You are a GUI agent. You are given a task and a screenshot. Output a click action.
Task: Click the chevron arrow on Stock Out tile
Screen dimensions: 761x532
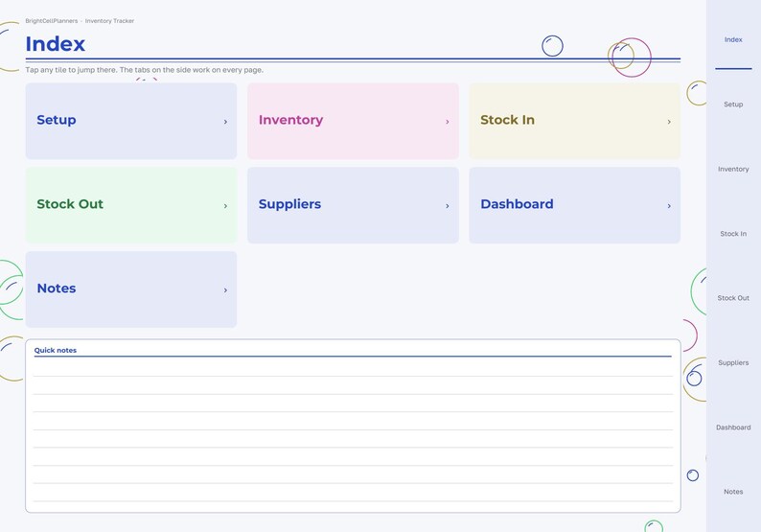[x=225, y=206]
